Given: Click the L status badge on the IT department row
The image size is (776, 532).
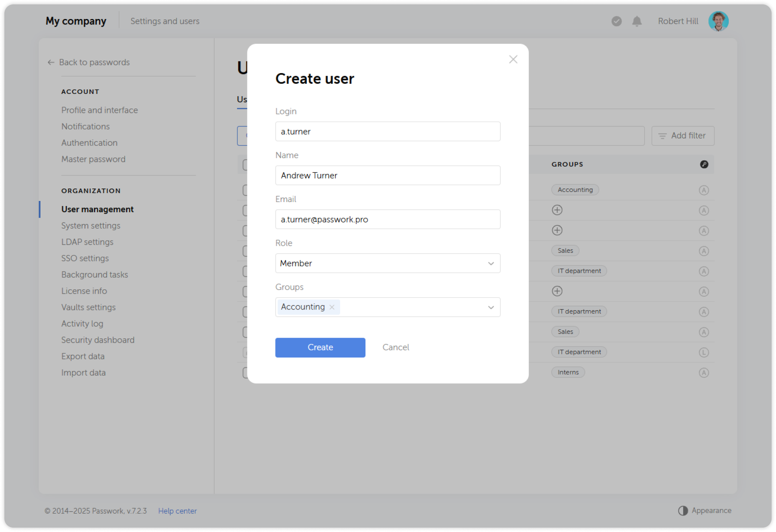Looking at the screenshot, I should point(704,352).
